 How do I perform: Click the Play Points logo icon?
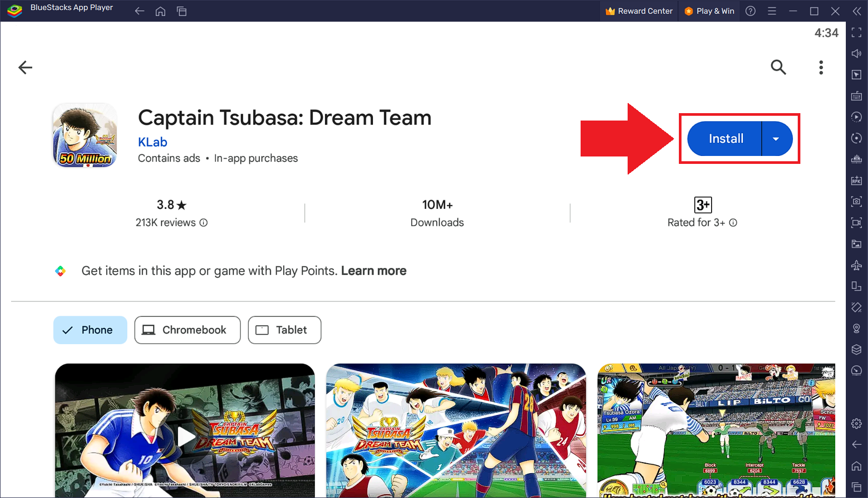(60, 271)
